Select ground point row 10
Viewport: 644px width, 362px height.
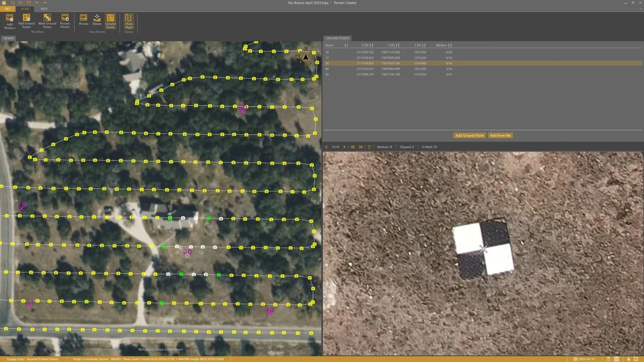coord(483,52)
